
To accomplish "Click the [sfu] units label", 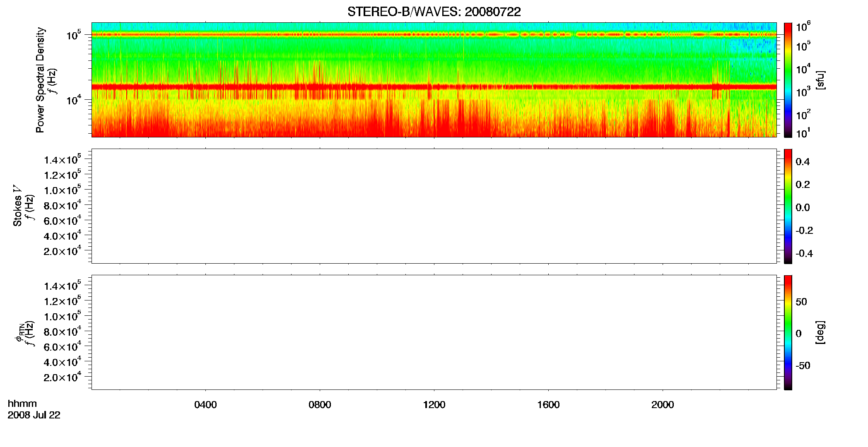I will pos(820,80).
